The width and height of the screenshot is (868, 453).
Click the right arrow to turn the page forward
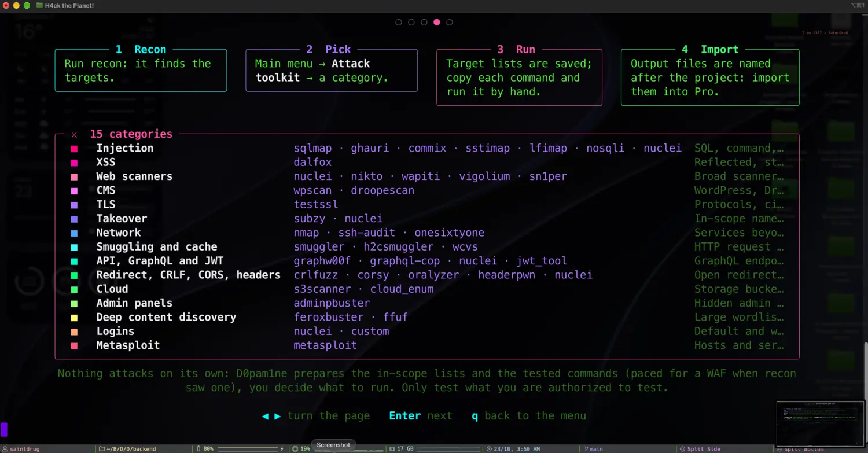pyautogui.click(x=278, y=416)
